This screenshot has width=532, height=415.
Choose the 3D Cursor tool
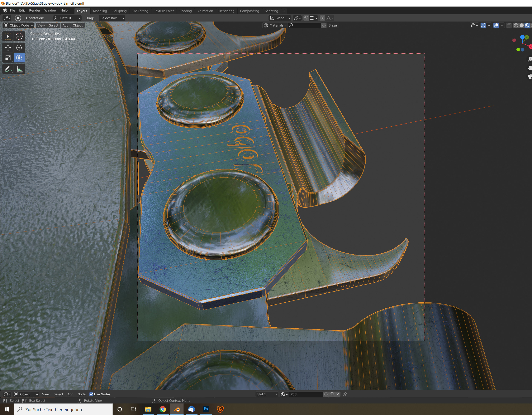coord(19,36)
